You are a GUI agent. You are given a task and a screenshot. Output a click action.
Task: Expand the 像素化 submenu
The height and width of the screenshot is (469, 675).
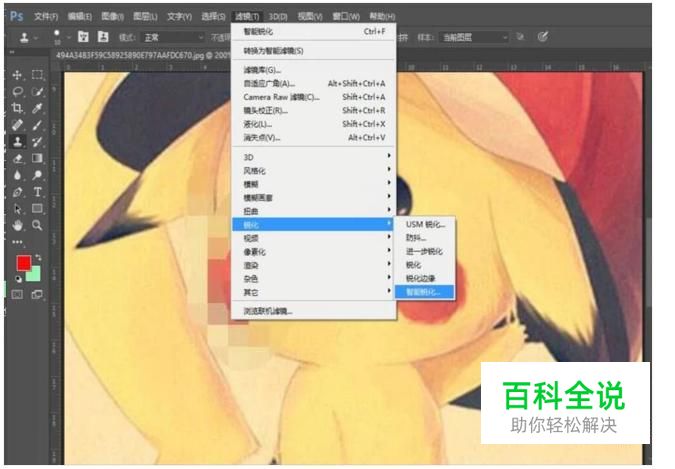pos(314,252)
